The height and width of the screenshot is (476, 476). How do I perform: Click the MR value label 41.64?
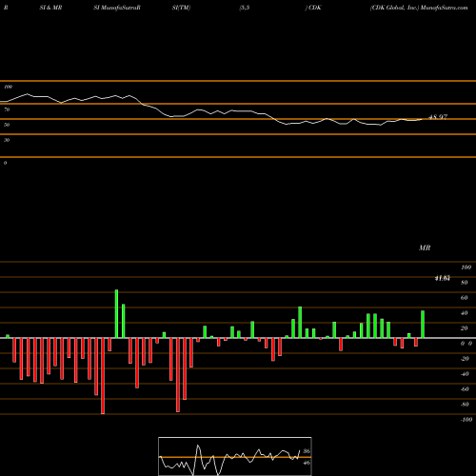(443, 278)
